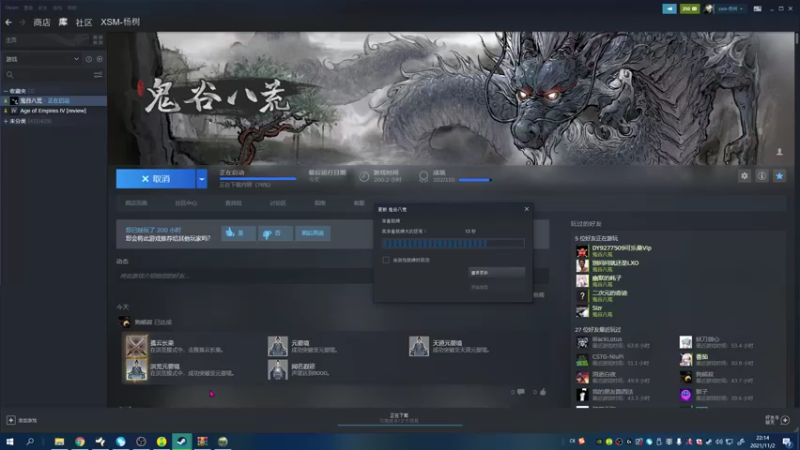
Task: Switch library to grid collections view
Action: coord(97,40)
